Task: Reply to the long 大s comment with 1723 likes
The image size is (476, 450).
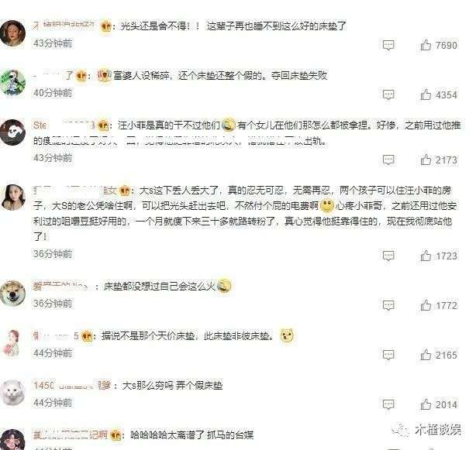Action: 388,256
